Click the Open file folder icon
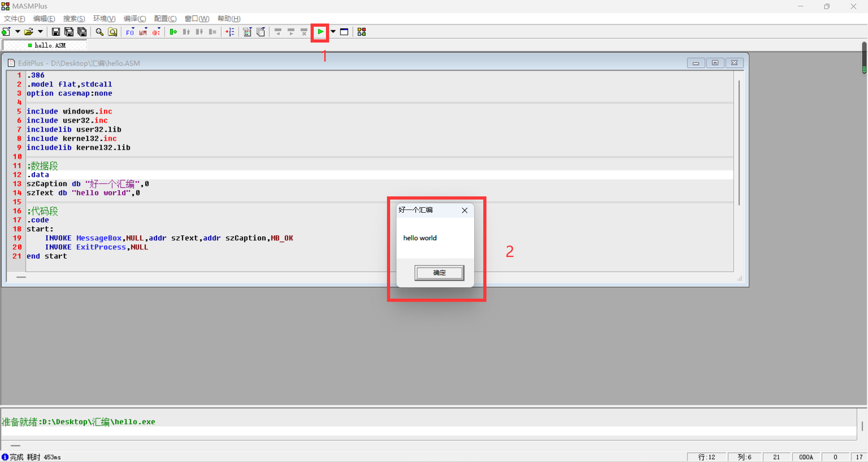Viewport: 868px width, 462px height. coord(29,32)
